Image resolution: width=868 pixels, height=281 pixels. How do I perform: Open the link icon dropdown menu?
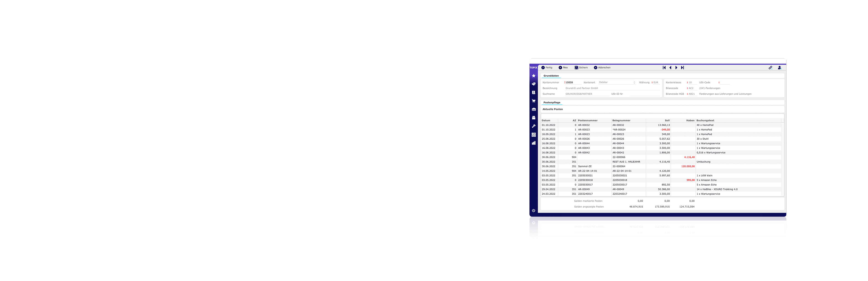pos(770,68)
